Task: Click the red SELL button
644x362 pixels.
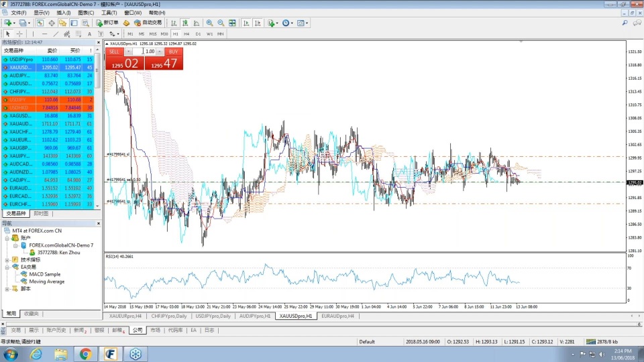Action: 114,52
